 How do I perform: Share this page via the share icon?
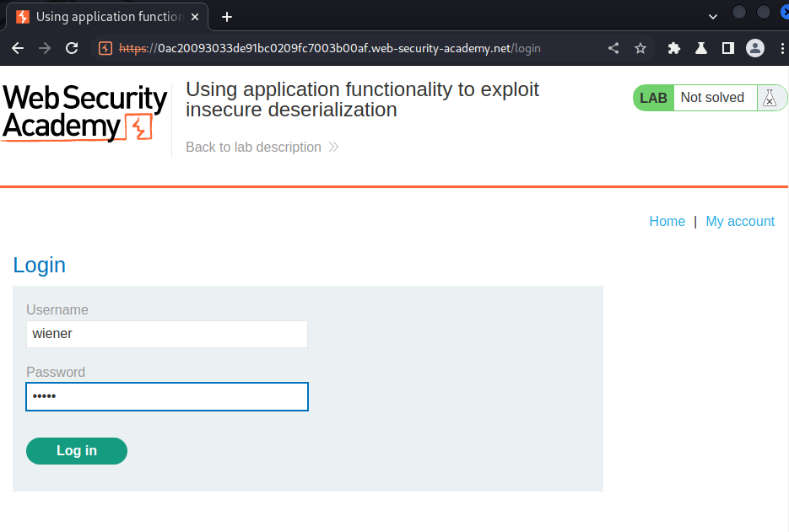(613, 48)
